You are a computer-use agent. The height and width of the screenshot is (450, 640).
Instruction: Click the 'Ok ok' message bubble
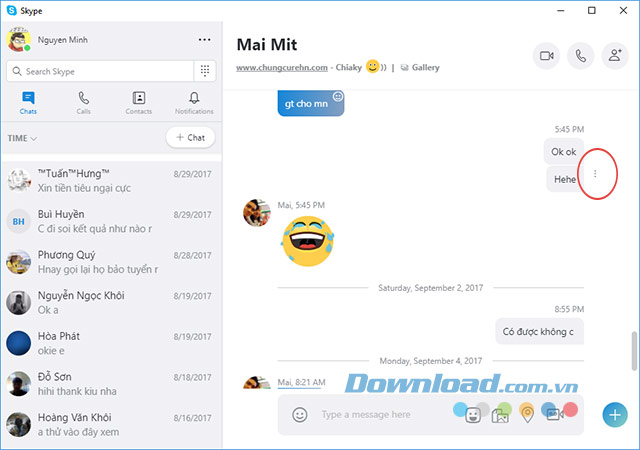coord(564,151)
